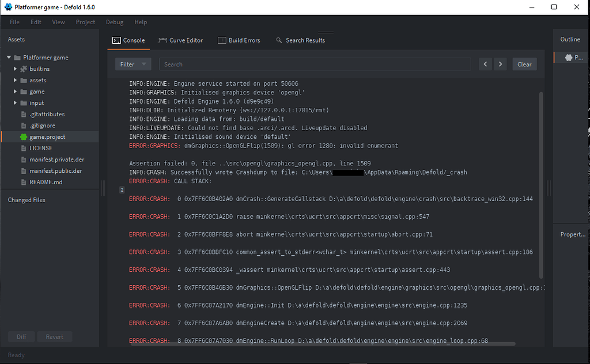Switch to the Search Results tab

[x=300, y=40]
